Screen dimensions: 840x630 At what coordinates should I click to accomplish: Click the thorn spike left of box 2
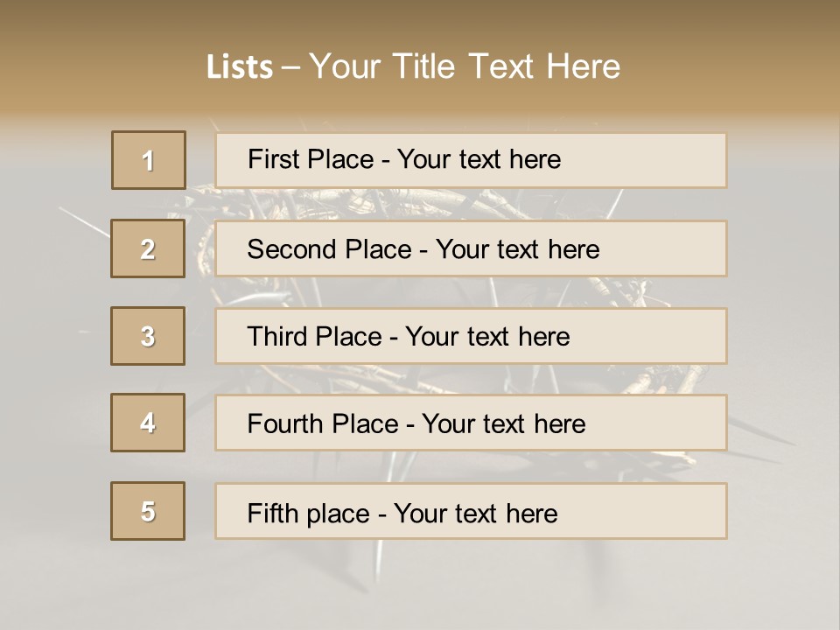tap(86, 223)
